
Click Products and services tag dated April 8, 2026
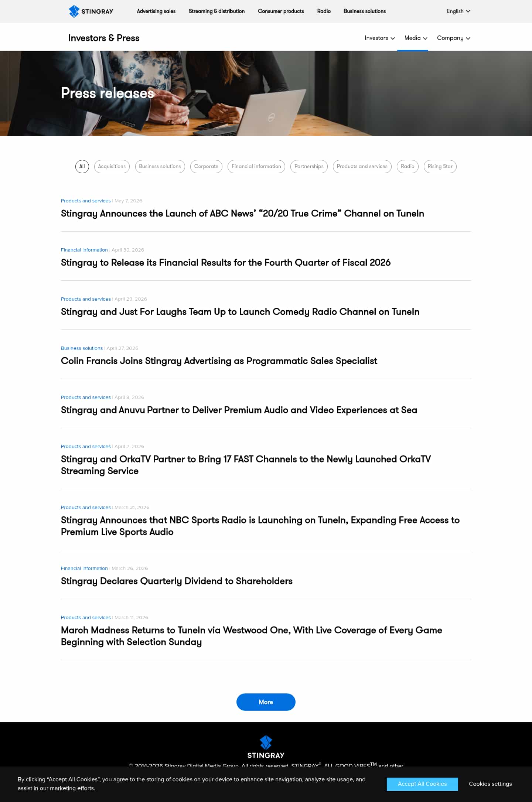click(86, 397)
